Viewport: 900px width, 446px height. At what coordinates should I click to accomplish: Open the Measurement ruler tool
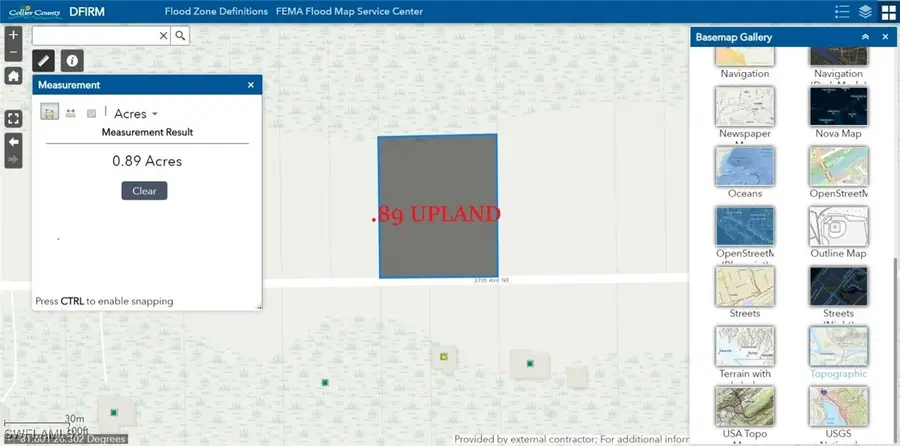click(x=44, y=61)
